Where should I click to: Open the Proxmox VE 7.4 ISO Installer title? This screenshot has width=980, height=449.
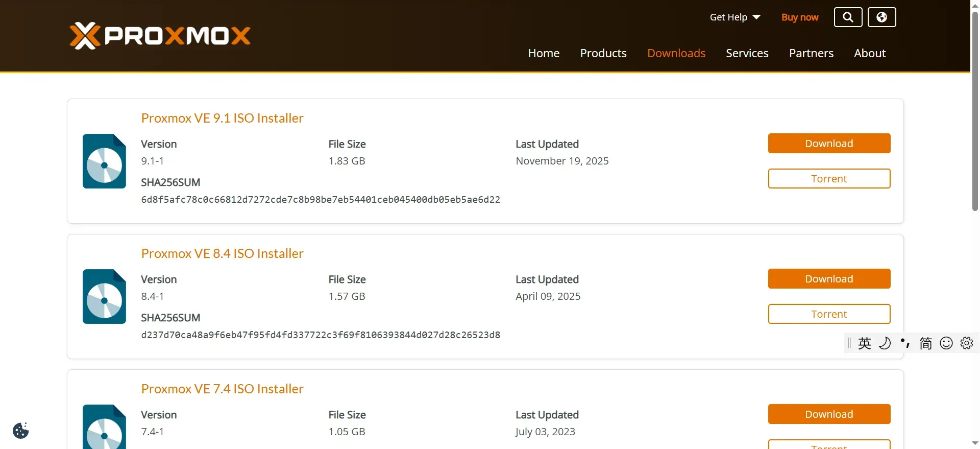click(x=223, y=389)
